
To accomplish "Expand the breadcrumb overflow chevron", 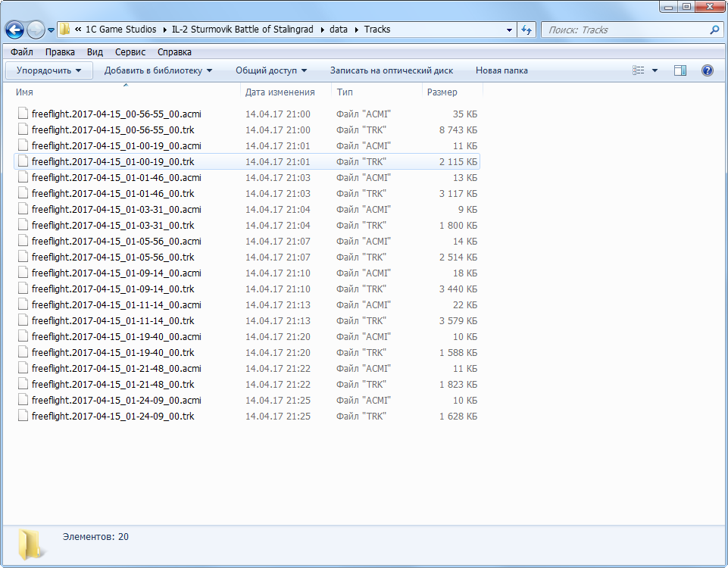I will (x=78, y=30).
